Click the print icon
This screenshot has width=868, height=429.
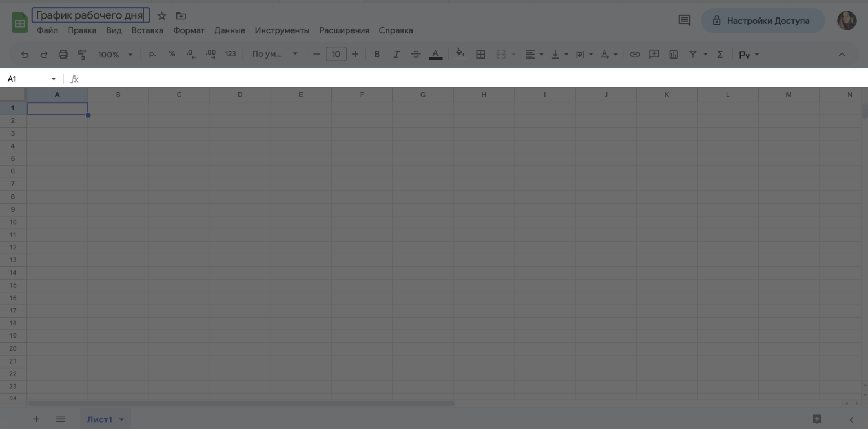[63, 55]
